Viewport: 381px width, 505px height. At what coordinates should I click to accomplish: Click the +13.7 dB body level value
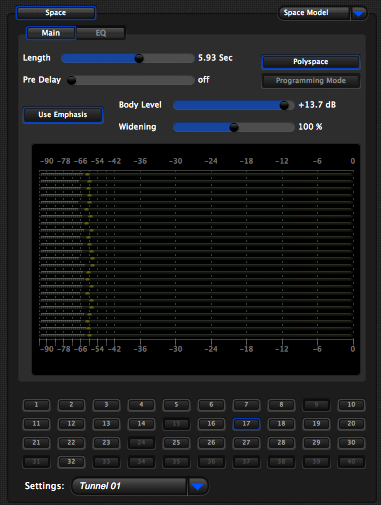317,105
